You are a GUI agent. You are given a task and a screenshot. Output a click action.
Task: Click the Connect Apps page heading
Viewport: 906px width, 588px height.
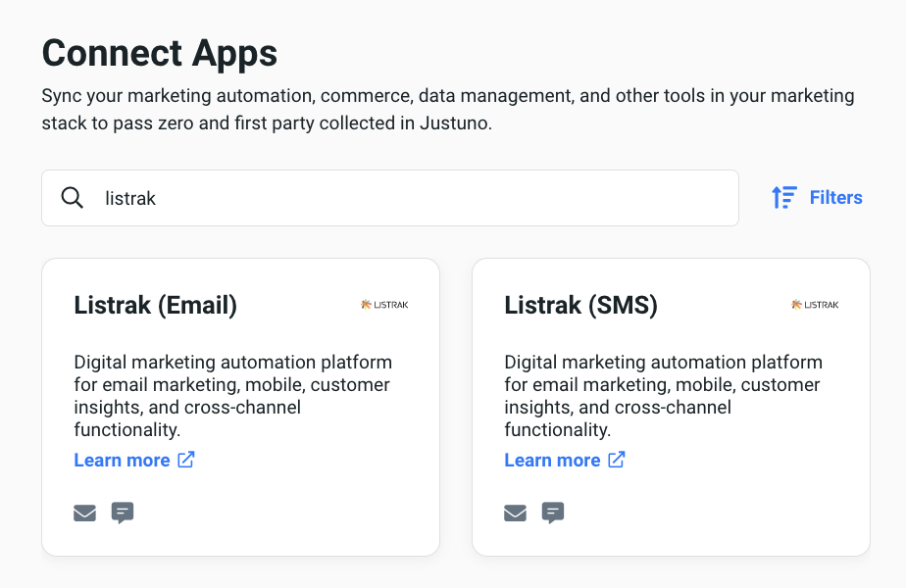[x=160, y=53]
